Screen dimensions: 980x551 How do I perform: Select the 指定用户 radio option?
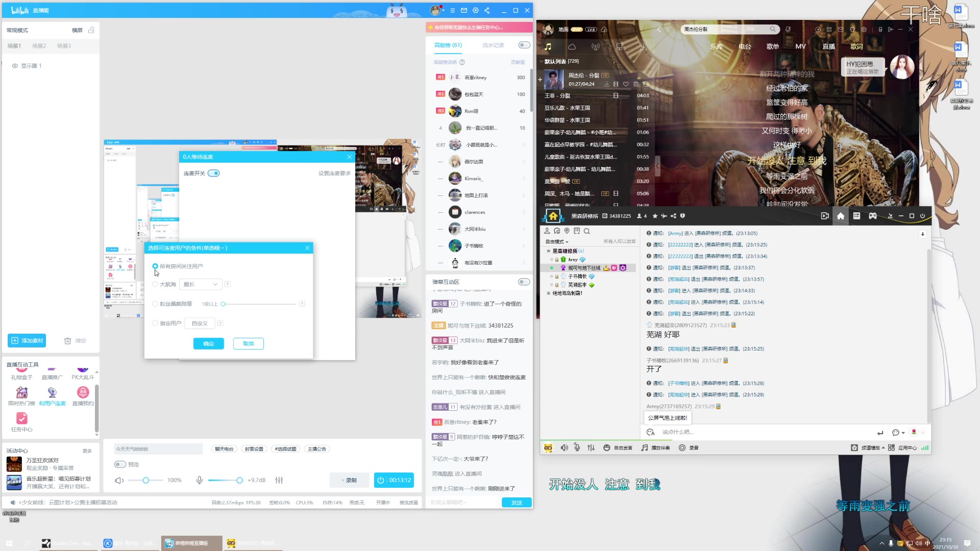[x=155, y=323]
